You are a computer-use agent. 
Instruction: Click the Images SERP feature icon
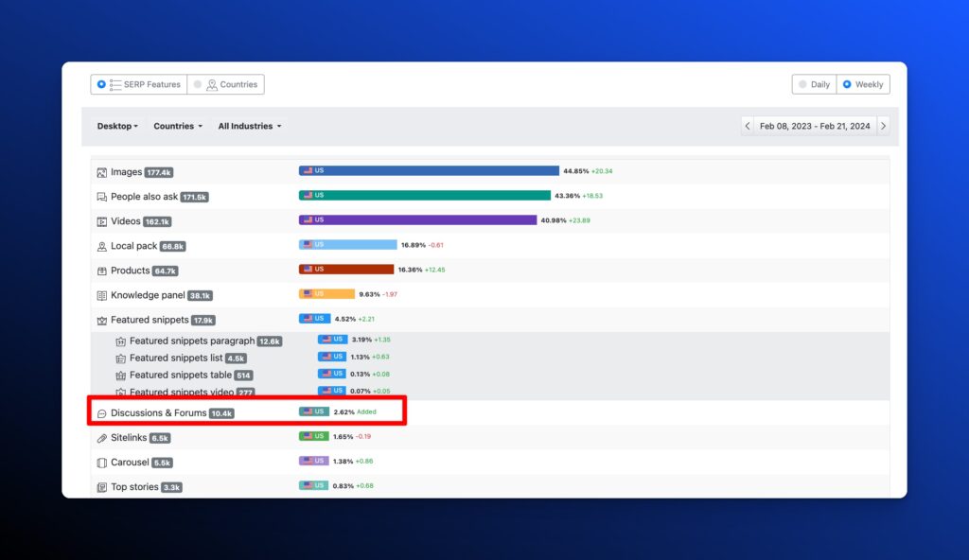pos(101,172)
